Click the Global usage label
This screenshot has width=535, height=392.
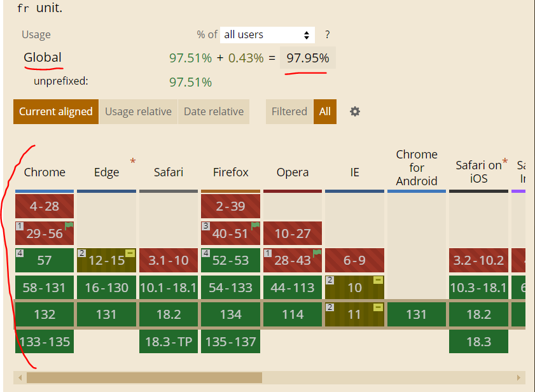43,57
